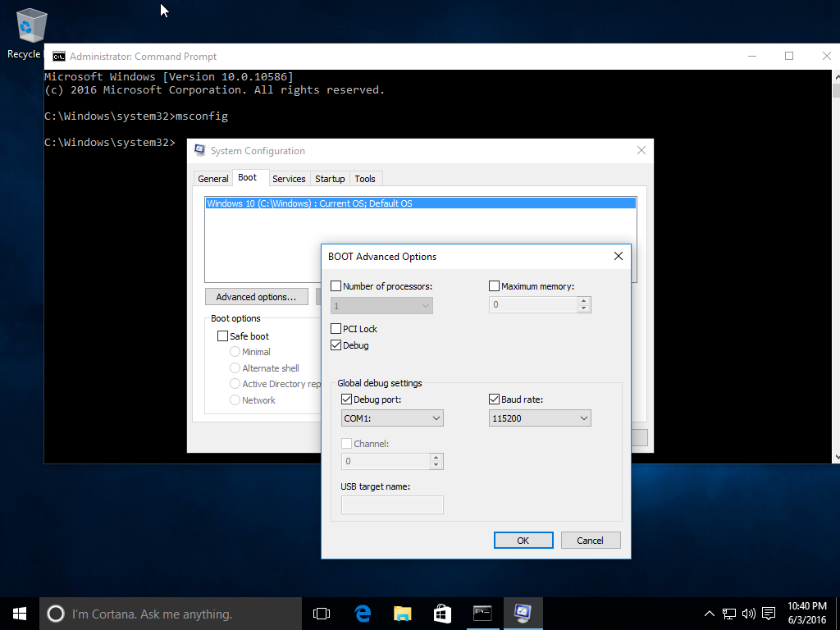Click the Maximum memory value field

(x=533, y=305)
